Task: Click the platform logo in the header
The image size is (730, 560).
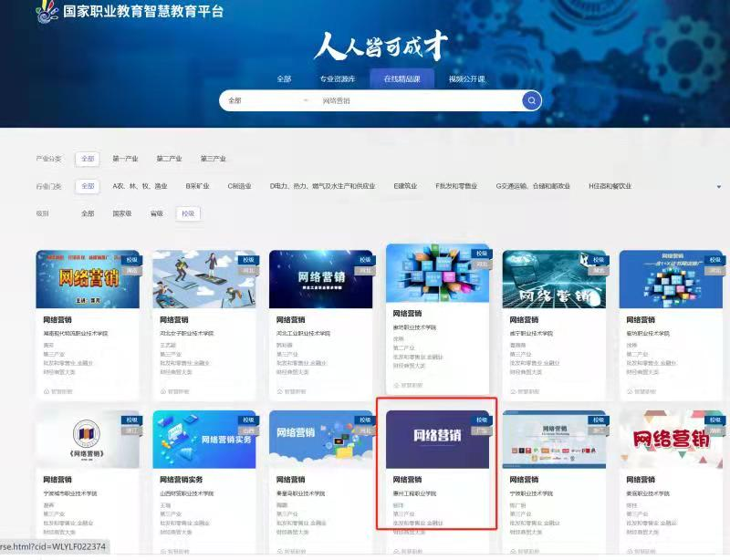Action: click(x=130, y=11)
